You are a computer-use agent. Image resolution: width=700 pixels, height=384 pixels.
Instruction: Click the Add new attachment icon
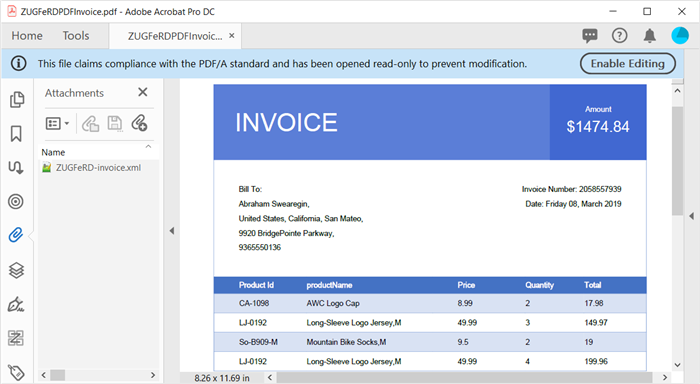(139, 123)
